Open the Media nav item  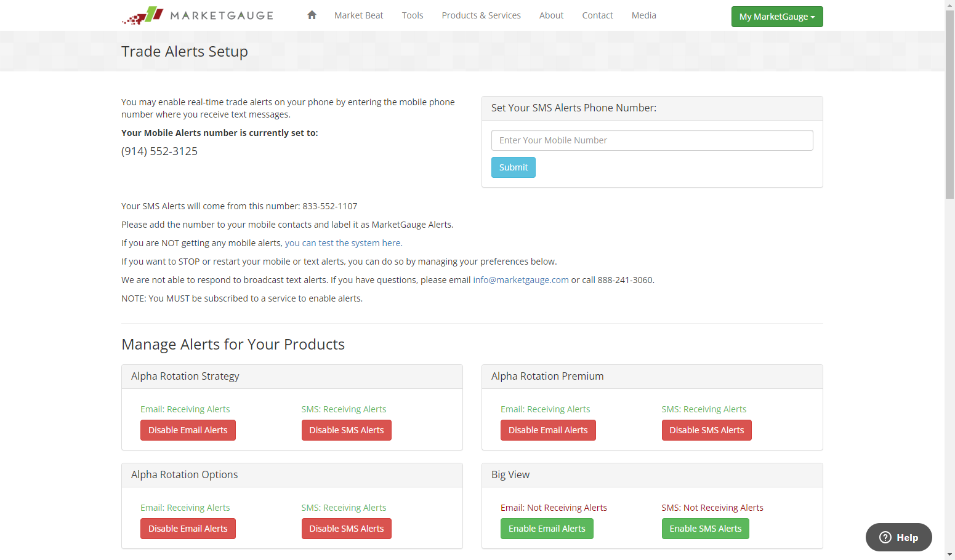(643, 15)
